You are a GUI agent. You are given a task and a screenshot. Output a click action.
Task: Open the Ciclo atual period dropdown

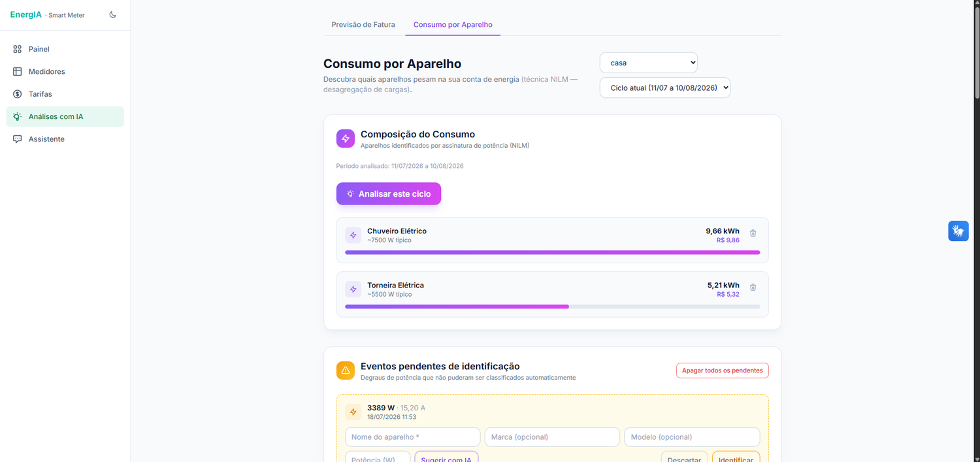click(x=665, y=88)
